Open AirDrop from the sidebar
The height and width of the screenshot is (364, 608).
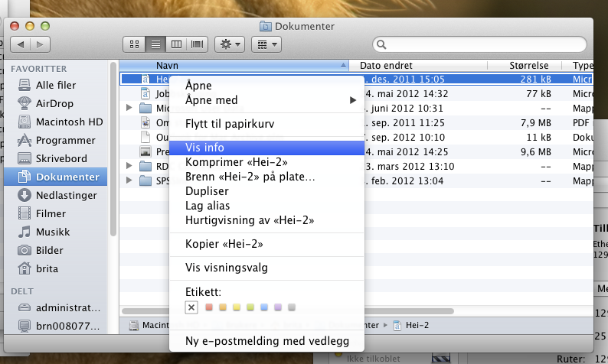coord(54,103)
